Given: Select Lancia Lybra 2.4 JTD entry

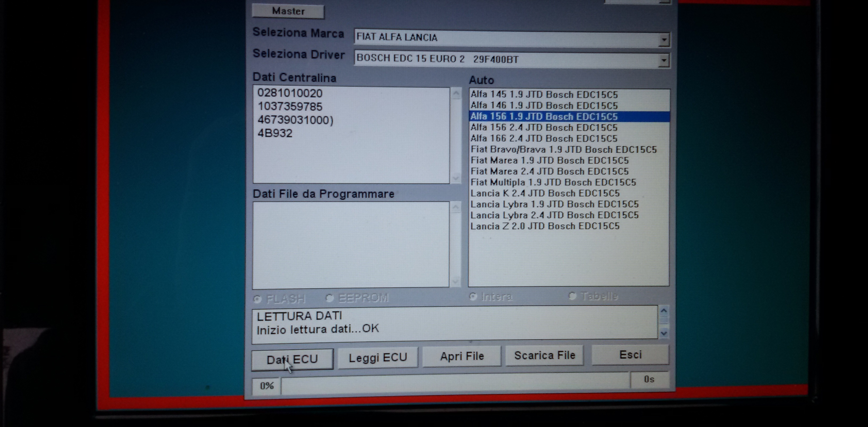Looking at the screenshot, I should pyautogui.click(x=569, y=215).
